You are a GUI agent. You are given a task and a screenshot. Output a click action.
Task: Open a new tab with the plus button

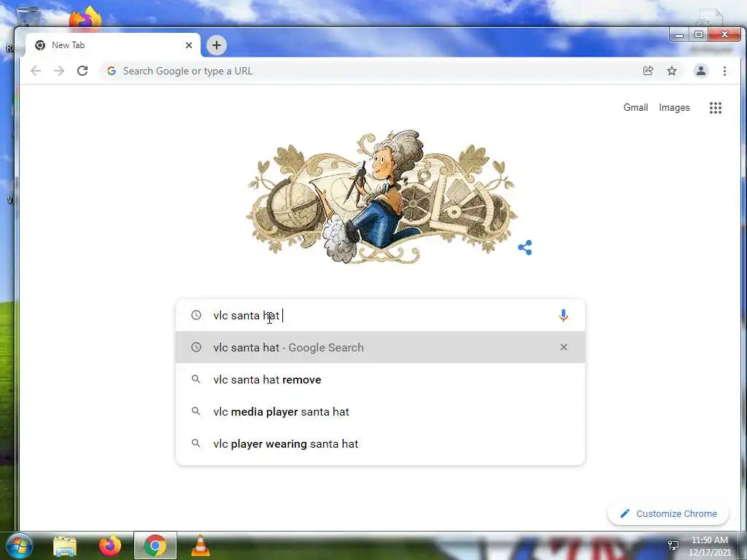(x=216, y=45)
